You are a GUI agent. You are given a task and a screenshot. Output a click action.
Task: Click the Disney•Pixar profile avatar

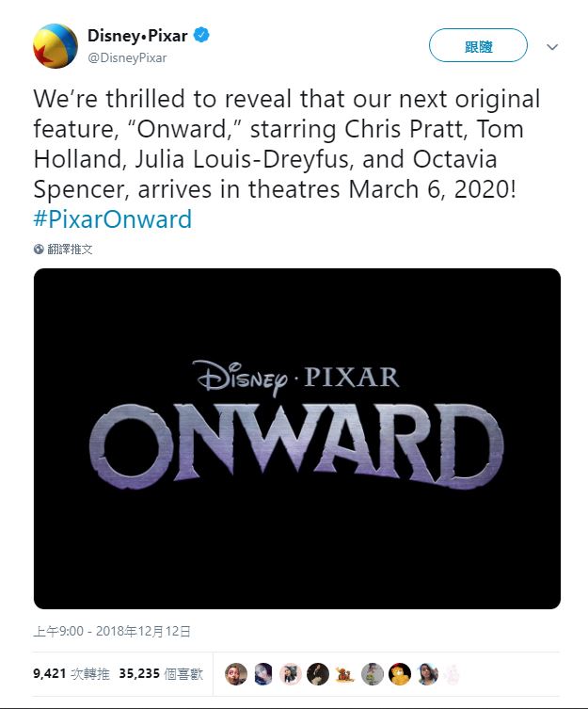(x=56, y=46)
